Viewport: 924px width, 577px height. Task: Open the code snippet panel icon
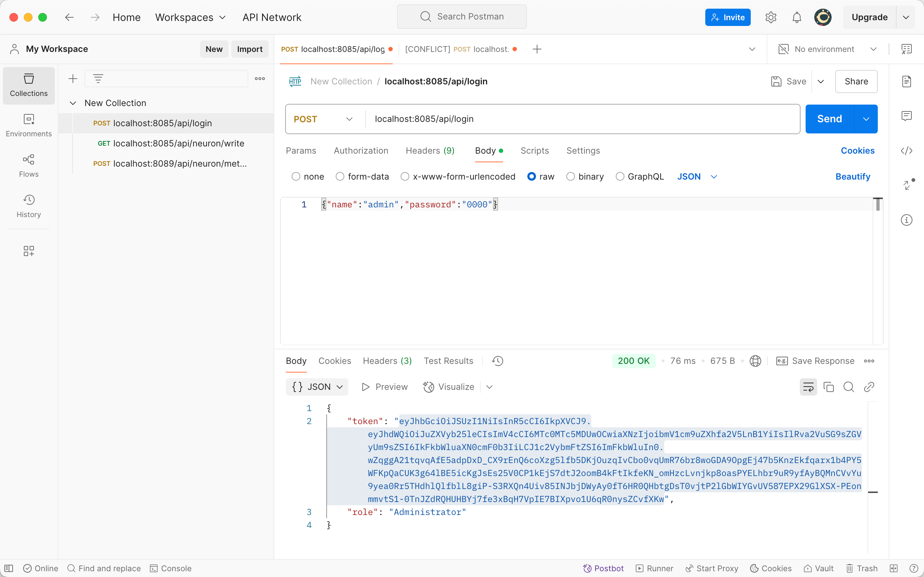click(906, 151)
